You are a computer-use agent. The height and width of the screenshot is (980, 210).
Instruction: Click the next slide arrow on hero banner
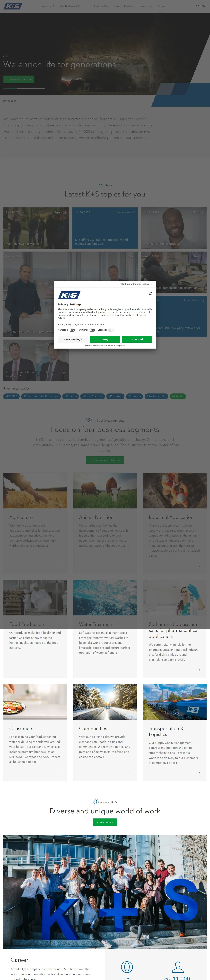(x=180, y=89)
